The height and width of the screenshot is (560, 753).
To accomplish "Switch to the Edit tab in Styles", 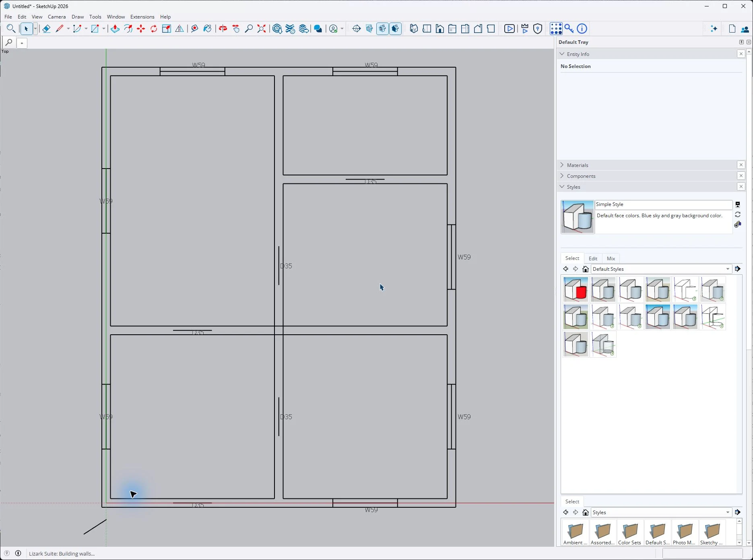I will coord(593,259).
